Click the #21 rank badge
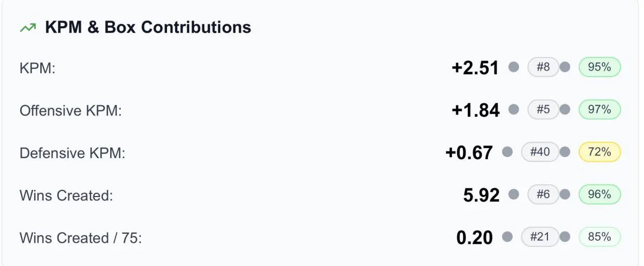The height and width of the screenshot is (266, 644). pos(540,236)
